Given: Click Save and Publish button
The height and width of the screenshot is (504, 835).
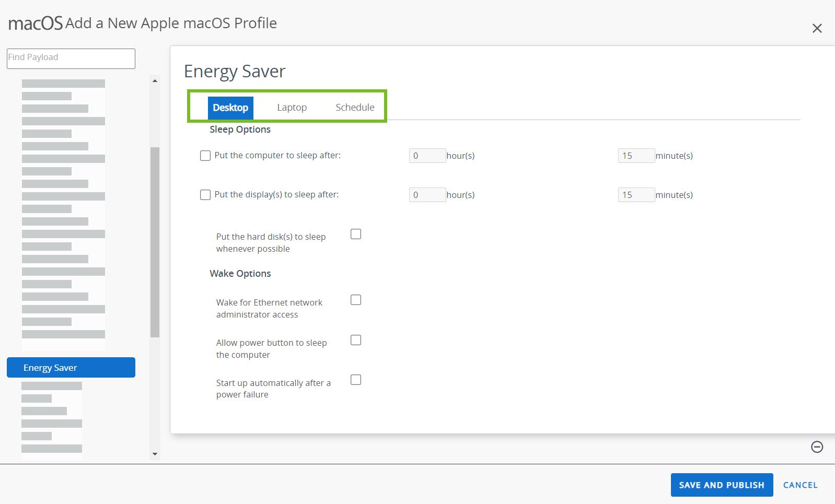Looking at the screenshot, I should click(722, 485).
